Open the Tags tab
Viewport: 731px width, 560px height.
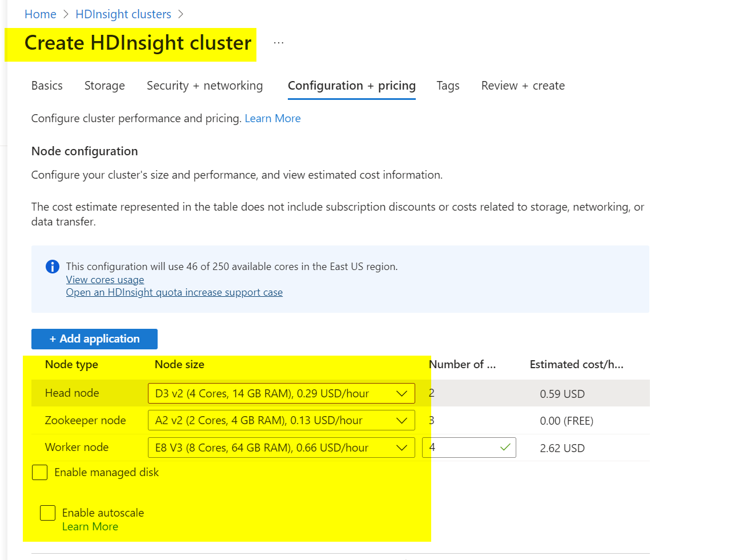click(448, 86)
